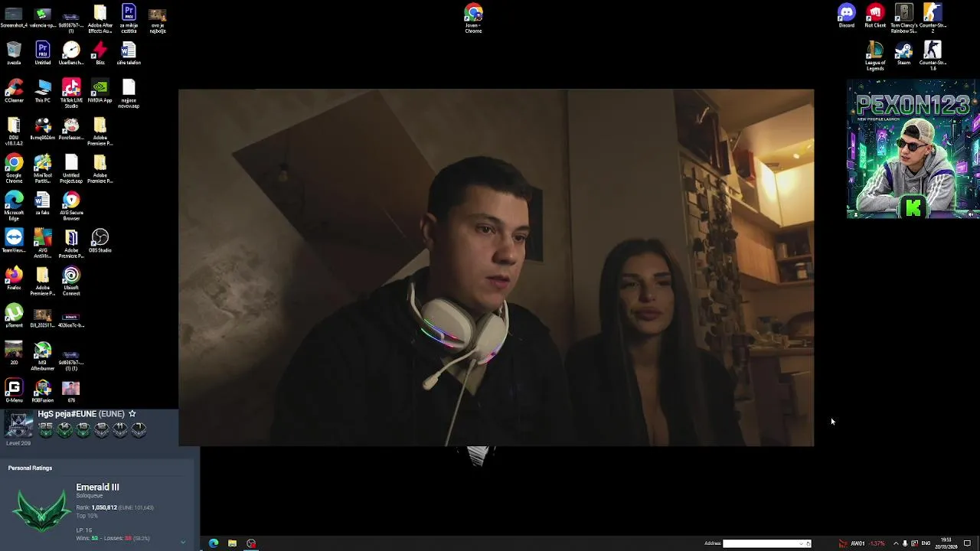Open the uTorrent shortcut
The width and height of the screenshot is (980, 551).
pos(14,315)
